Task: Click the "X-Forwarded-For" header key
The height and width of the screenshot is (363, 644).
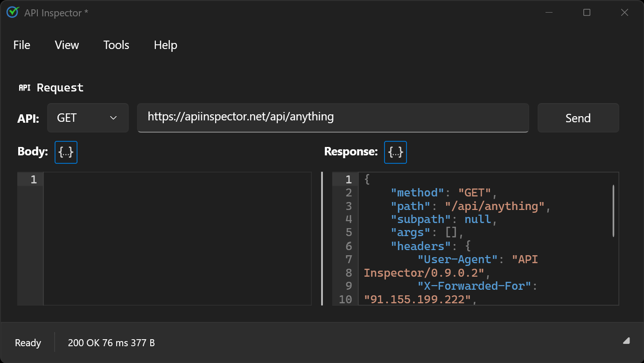Action: pyautogui.click(x=474, y=286)
